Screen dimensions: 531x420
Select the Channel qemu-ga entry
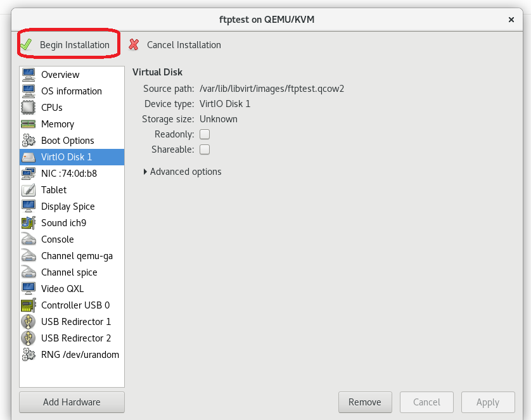(72, 256)
